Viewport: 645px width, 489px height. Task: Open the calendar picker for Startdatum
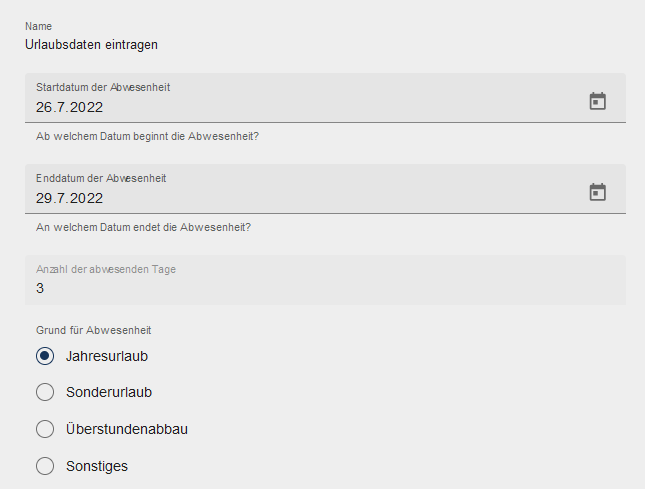pyautogui.click(x=597, y=101)
